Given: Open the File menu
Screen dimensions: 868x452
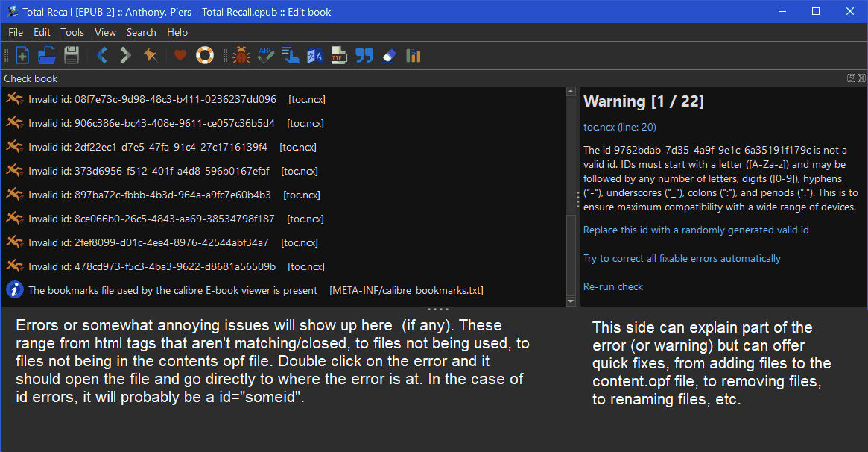Looking at the screenshot, I should point(16,33).
